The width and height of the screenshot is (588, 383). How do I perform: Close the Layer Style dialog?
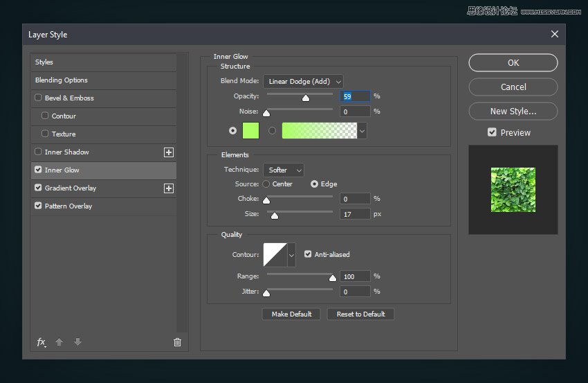click(x=554, y=34)
